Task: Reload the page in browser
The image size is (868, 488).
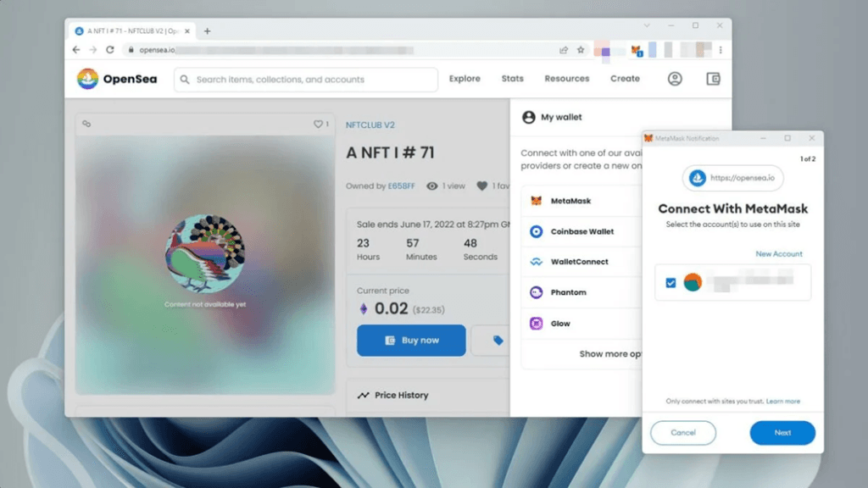Action: 110,50
